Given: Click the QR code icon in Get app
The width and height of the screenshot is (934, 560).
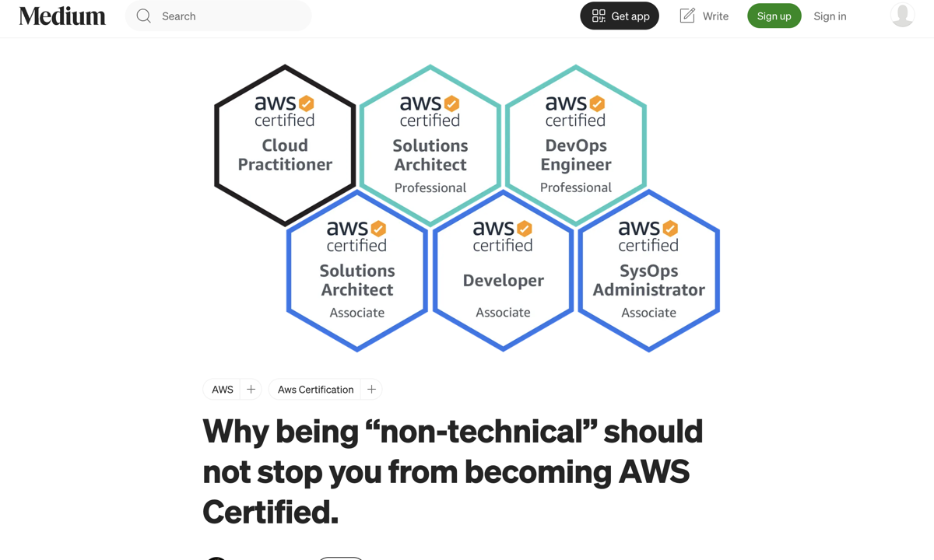Looking at the screenshot, I should [599, 16].
